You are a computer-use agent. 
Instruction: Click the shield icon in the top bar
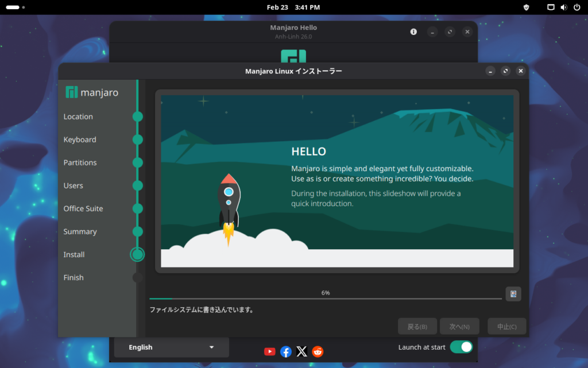(526, 7)
